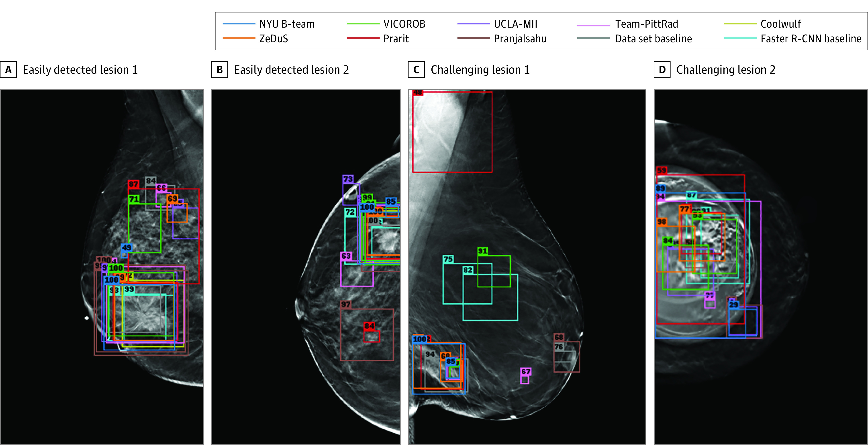Image resolution: width=868 pixels, height=445 pixels.
Task: Click purple score label 73 in panel B
Action: click(x=348, y=179)
